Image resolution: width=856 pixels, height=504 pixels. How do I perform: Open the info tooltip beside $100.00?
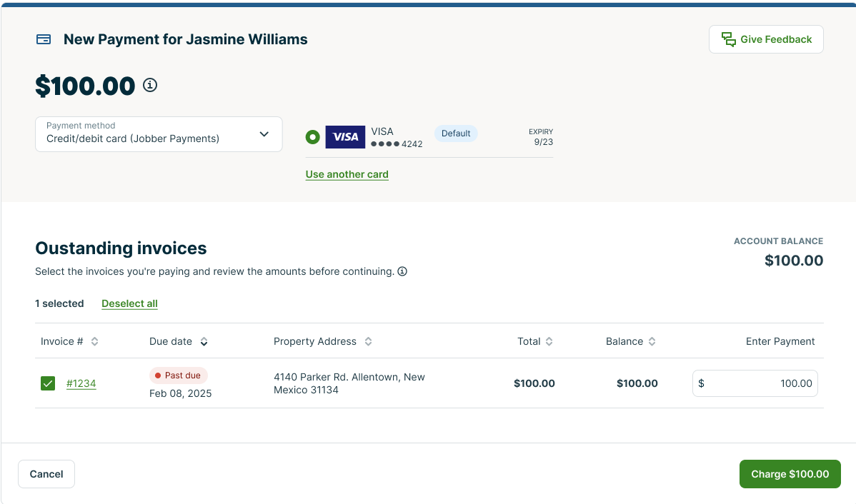click(149, 85)
